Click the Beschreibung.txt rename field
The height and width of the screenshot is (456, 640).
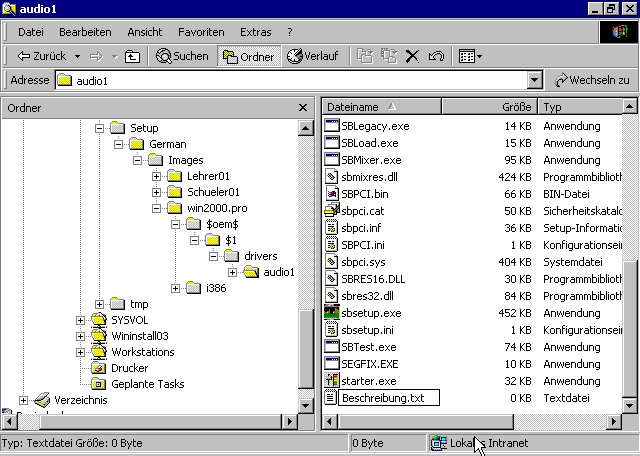(x=389, y=398)
